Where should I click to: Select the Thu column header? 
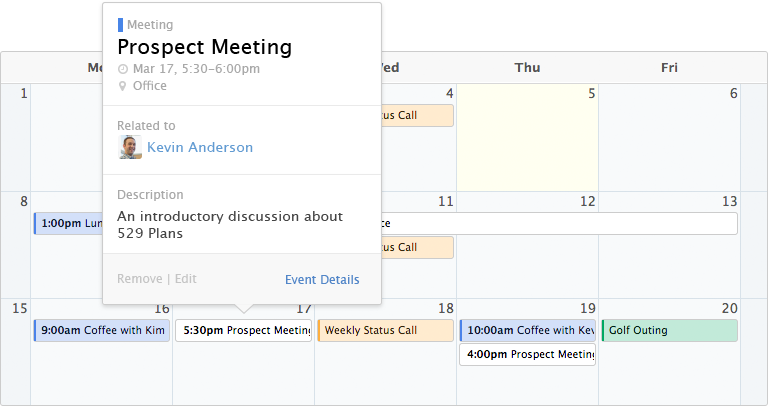click(x=528, y=68)
